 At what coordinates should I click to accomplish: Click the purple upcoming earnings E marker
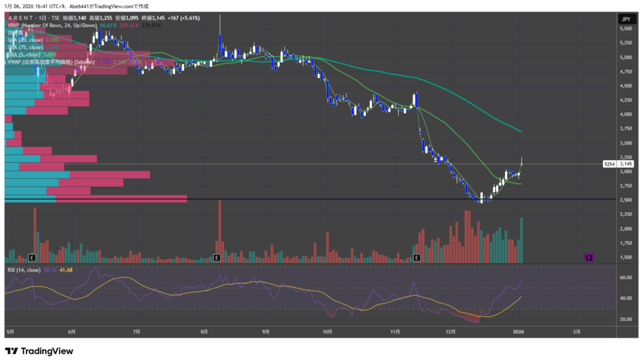coord(589,257)
